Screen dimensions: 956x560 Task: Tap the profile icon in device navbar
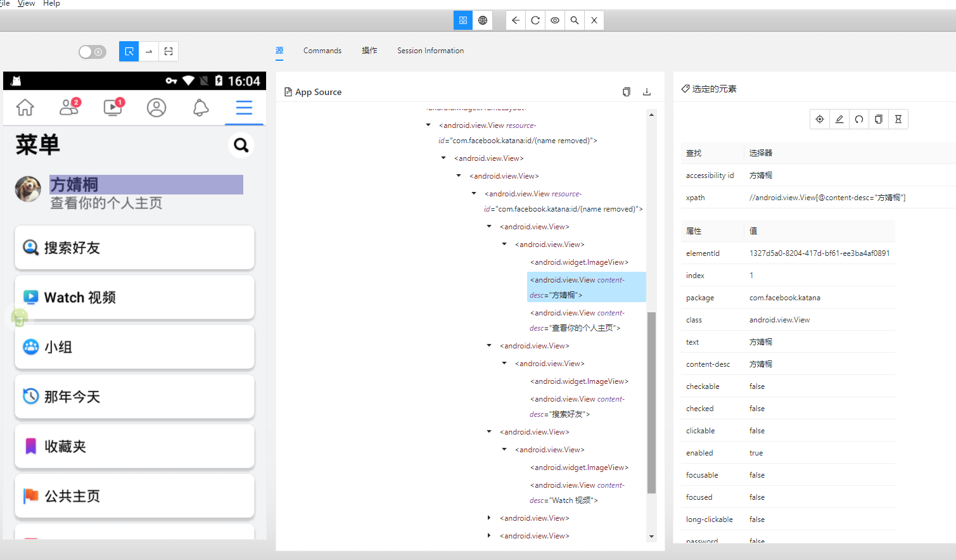click(156, 107)
